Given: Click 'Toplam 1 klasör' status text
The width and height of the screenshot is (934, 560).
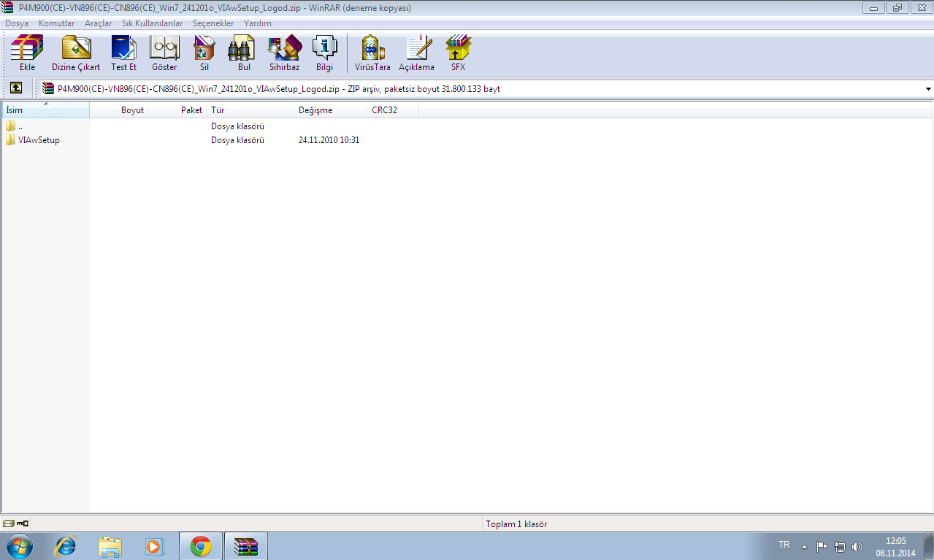Looking at the screenshot, I should (x=516, y=524).
